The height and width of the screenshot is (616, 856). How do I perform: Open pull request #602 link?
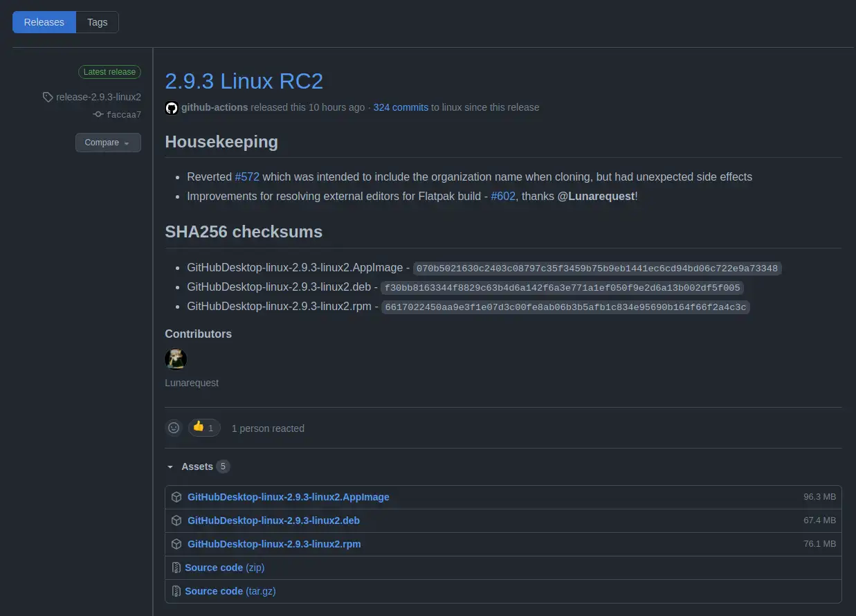coord(503,196)
